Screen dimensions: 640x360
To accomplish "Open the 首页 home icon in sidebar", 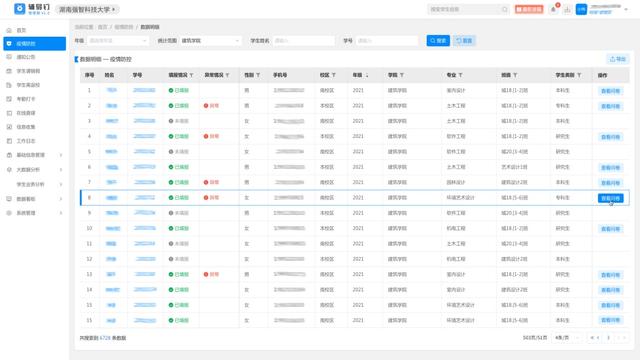I will (x=9, y=30).
